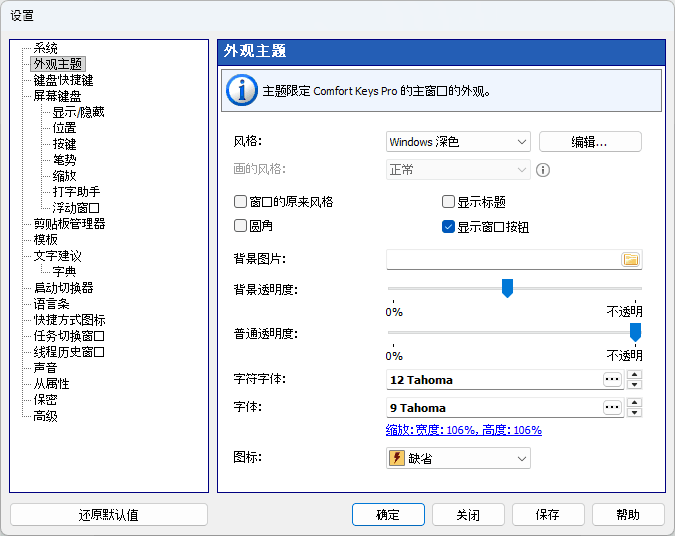Select 模板 in the tree

click(46, 240)
